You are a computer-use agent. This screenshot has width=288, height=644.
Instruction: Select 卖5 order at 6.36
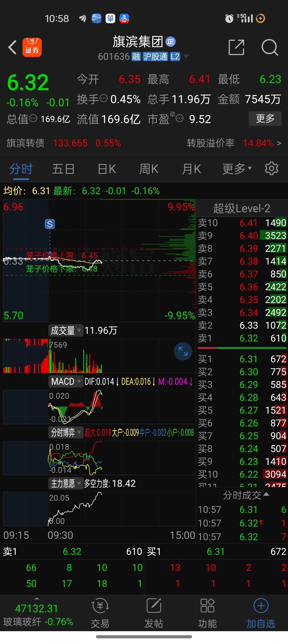coord(242,287)
